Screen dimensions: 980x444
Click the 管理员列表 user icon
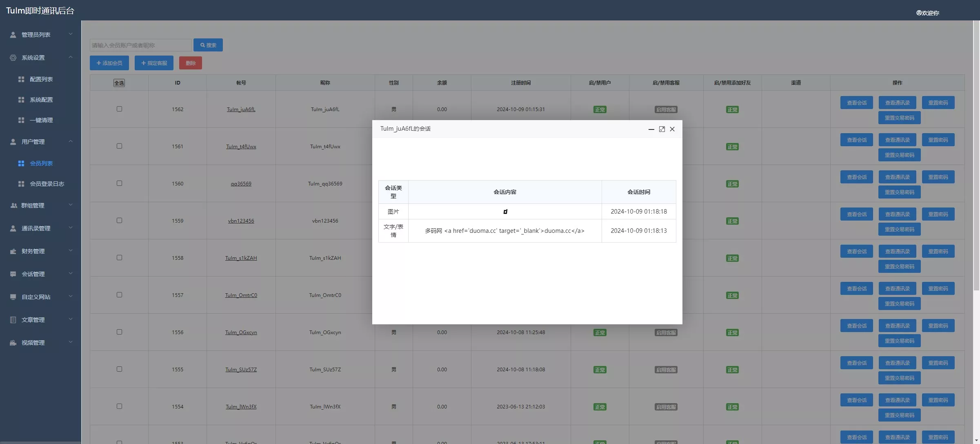click(x=13, y=35)
